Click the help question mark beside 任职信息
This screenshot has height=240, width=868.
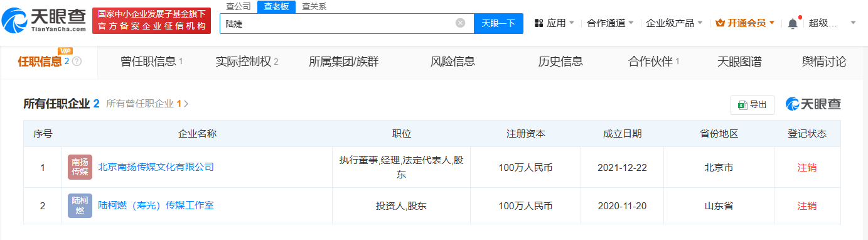77,62
